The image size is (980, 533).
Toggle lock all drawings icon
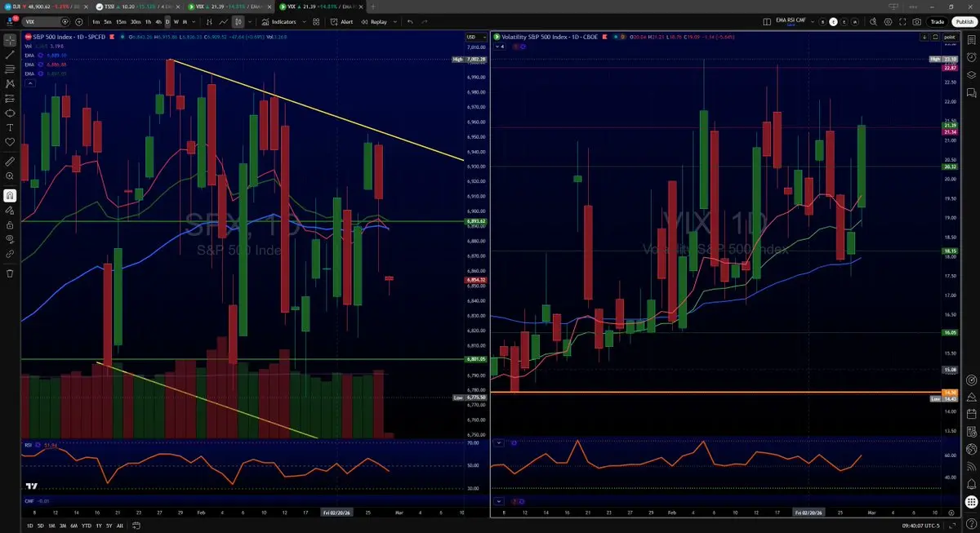(10, 224)
